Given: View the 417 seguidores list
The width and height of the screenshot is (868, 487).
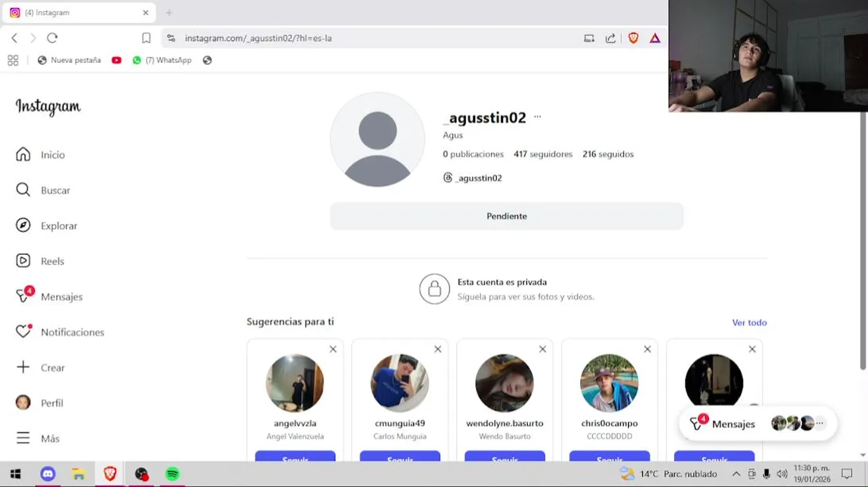Looking at the screenshot, I should tap(543, 154).
